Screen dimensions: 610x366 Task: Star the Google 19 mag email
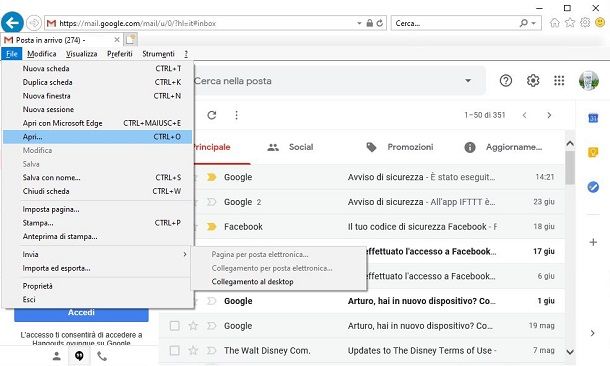click(x=193, y=326)
